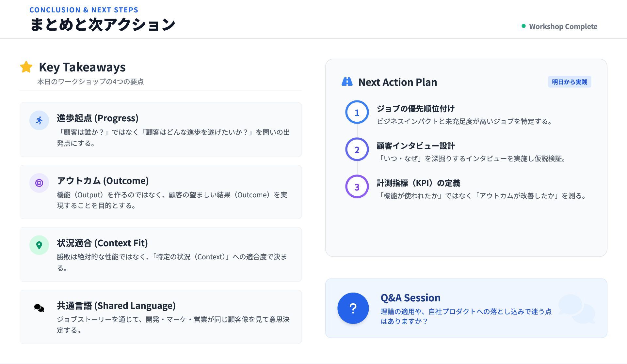
Task: Select step 3 circle for KPI definition
Action: tap(357, 187)
